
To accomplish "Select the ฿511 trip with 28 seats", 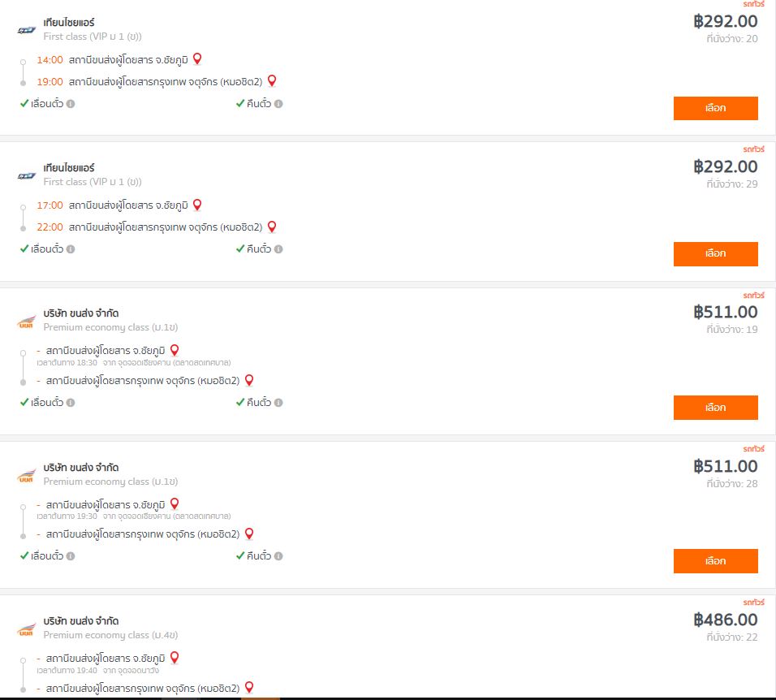I will click(x=716, y=561).
